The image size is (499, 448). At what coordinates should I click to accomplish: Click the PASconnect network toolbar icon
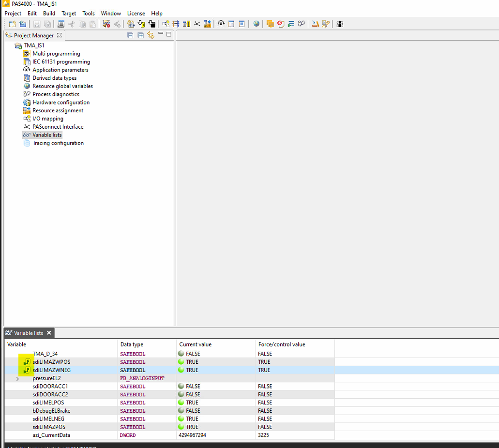click(197, 24)
